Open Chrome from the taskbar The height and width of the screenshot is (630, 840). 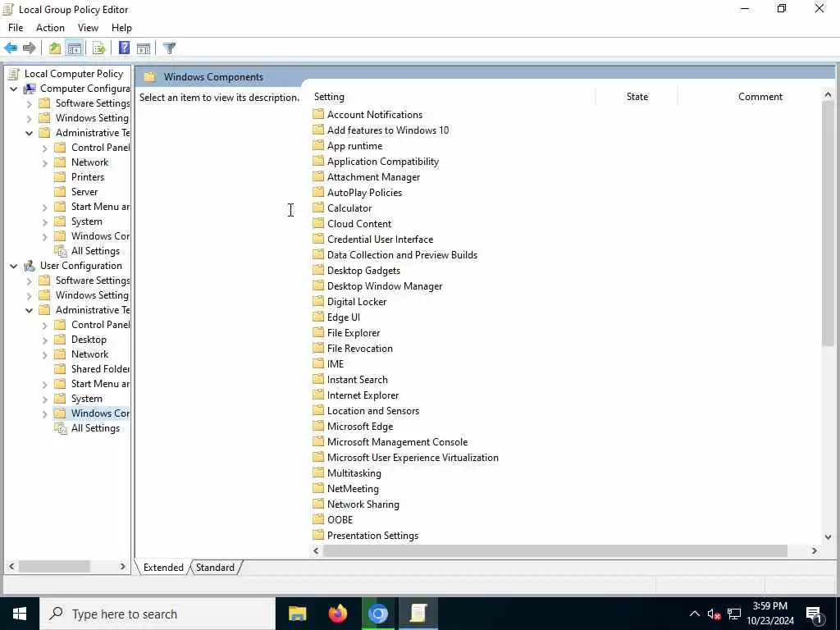377,614
